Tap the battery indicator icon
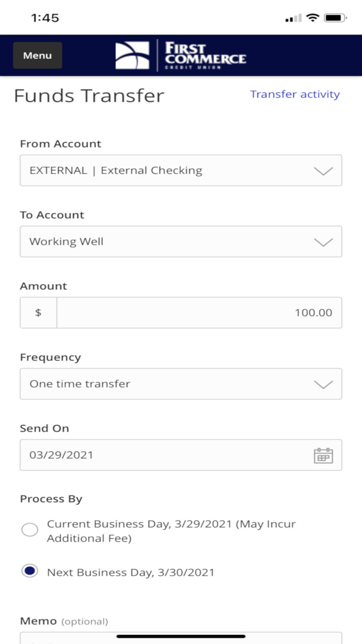This screenshot has width=362, height=644. click(335, 17)
